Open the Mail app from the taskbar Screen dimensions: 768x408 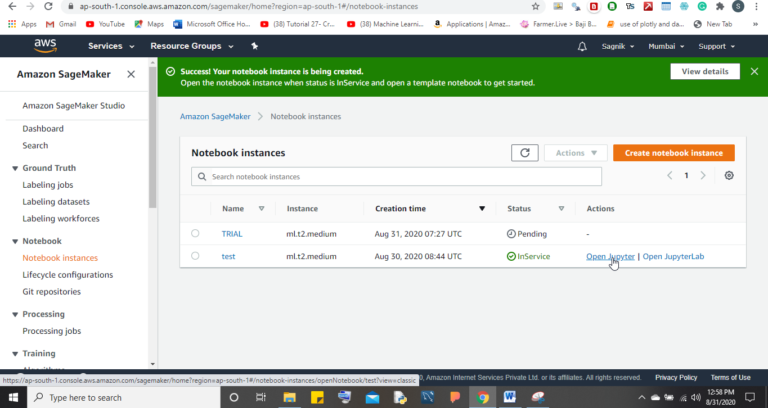click(372, 397)
